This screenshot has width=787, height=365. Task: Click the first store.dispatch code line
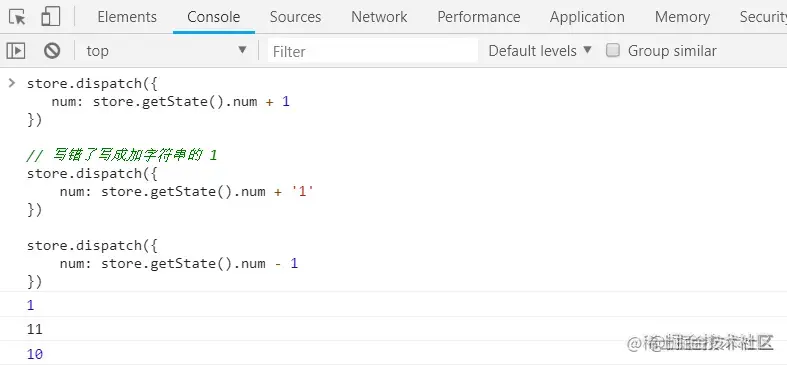pyautogui.click(x=92, y=83)
